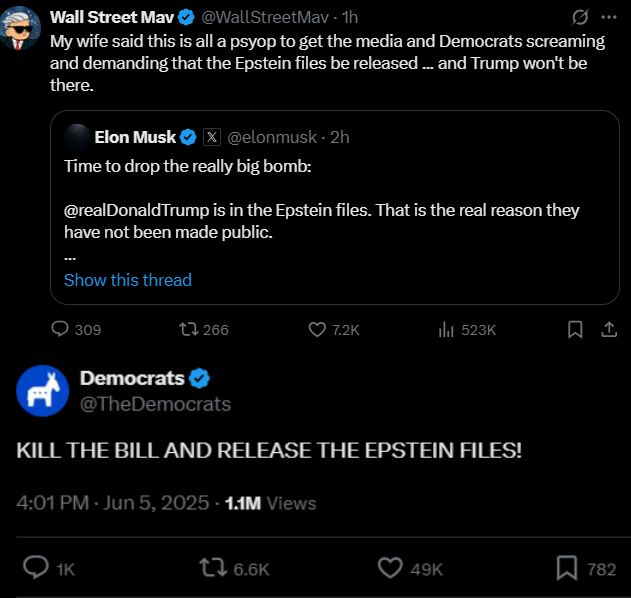
Task: Click the reply icon on Wall Street Mav post
Action: [60, 330]
